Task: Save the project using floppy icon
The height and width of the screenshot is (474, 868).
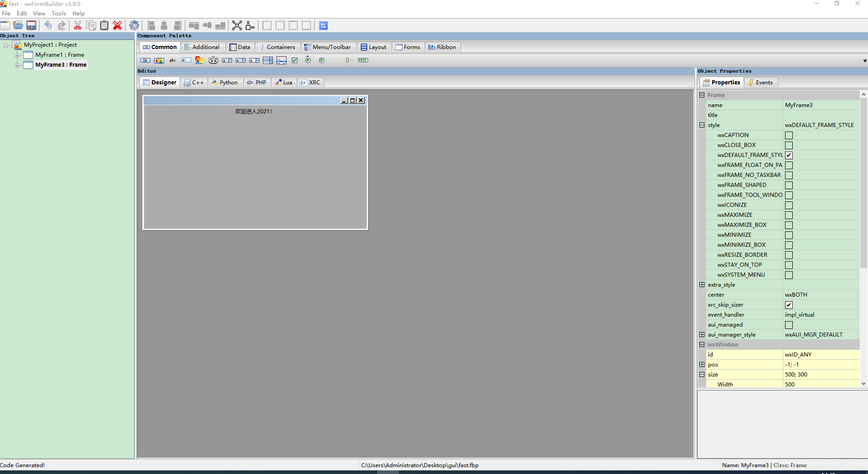Action: tap(31, 25)
